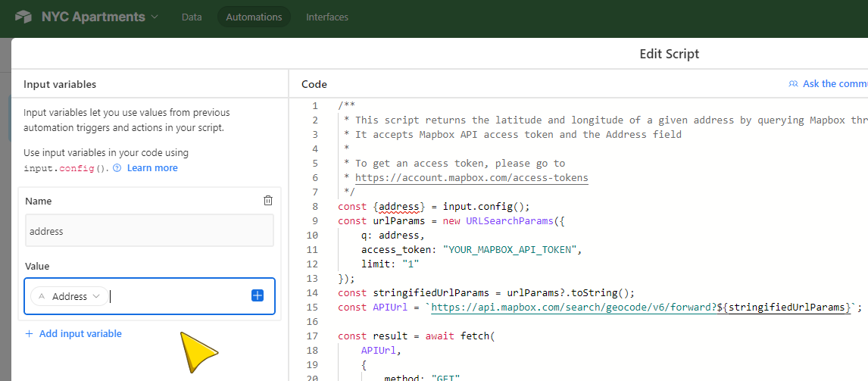Click inside the Value input box

coord(149,296)
